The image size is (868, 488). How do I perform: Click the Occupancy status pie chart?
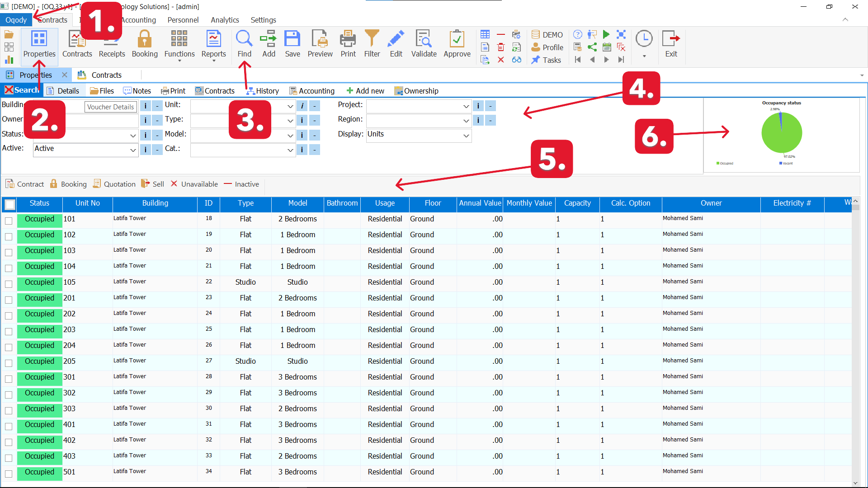click(781, 133)
